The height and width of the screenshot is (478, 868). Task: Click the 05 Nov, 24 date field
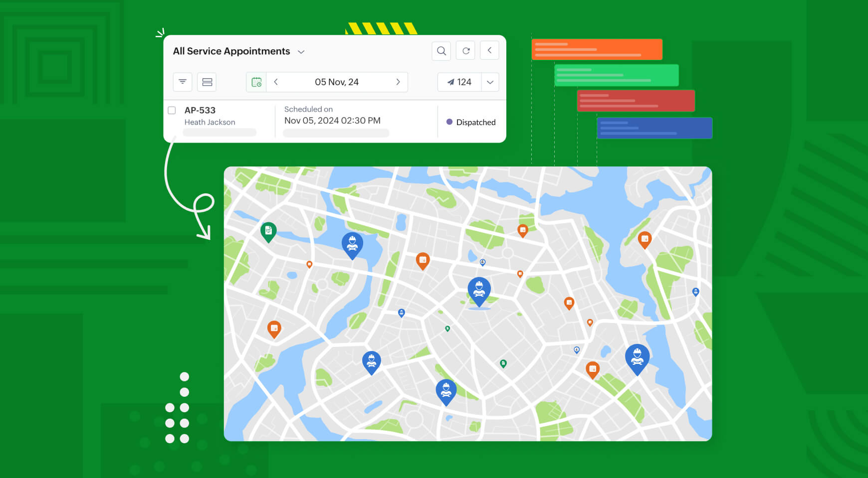[x=337, y=82]
